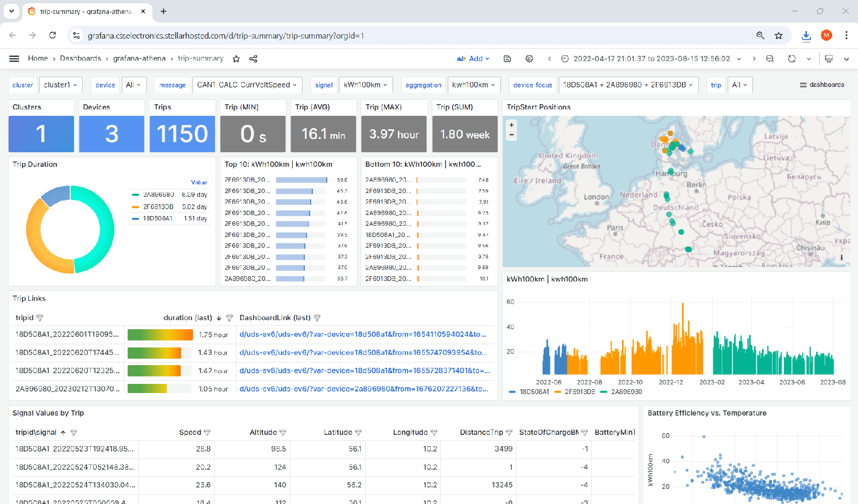Open the aggregation kwh100km dropdown
858x504 pixels.
[x=474, y=85]
